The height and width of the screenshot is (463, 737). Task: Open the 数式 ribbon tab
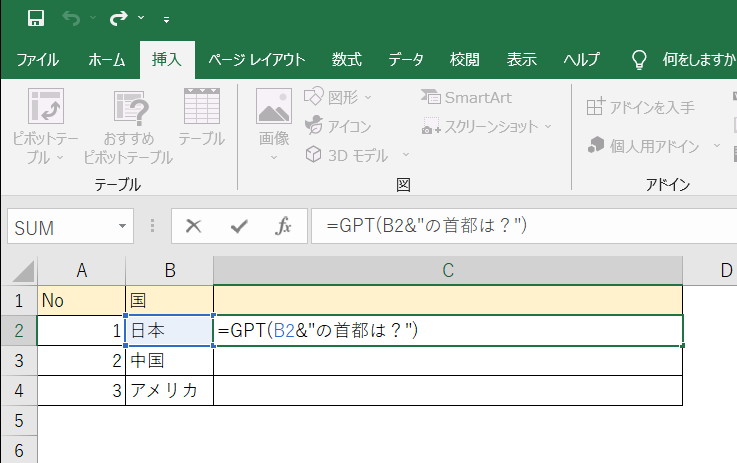[347, 59]
